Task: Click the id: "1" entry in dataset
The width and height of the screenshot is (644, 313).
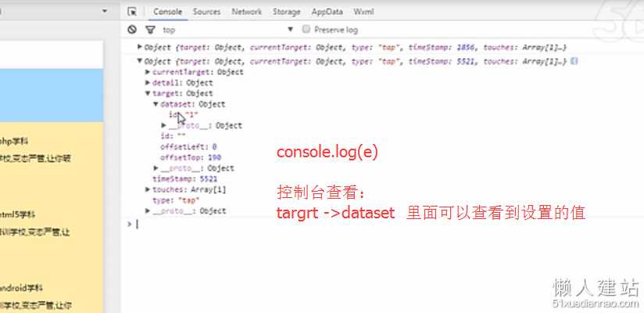Action: click(x=184, y=115)
